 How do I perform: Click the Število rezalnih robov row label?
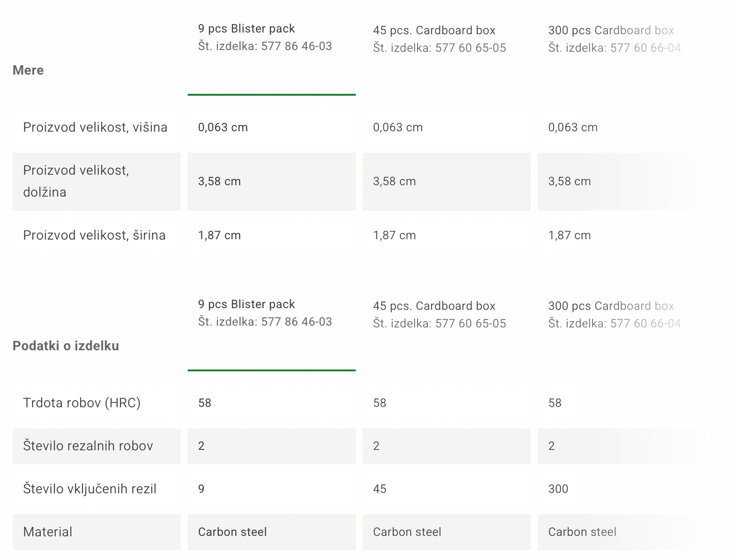click(x=88, y=446)
